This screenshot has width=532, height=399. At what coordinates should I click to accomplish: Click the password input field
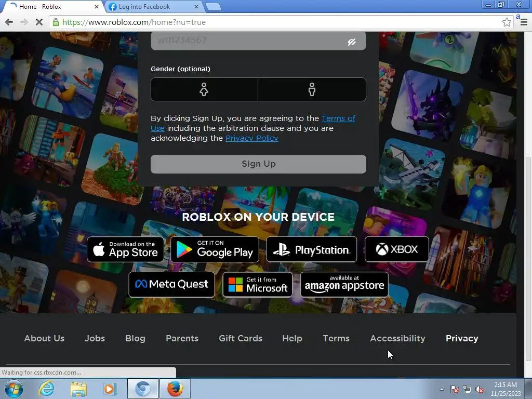coord(258,41)
